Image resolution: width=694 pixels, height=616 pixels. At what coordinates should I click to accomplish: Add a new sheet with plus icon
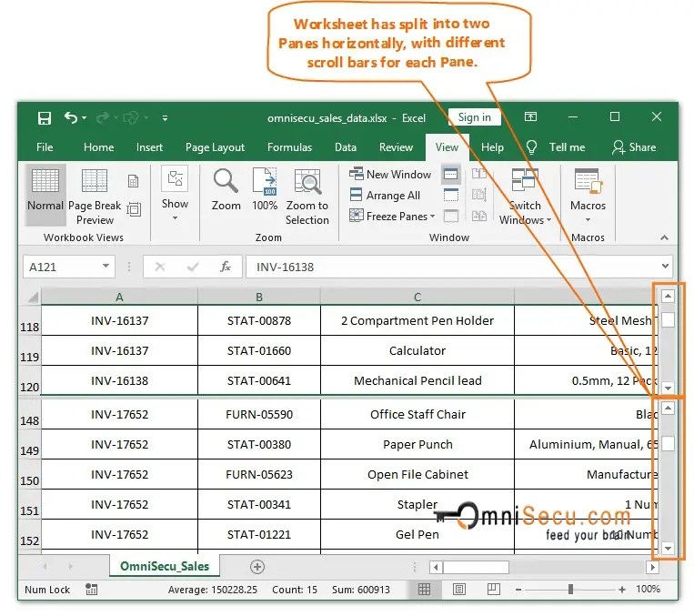[x=257, y=567]
